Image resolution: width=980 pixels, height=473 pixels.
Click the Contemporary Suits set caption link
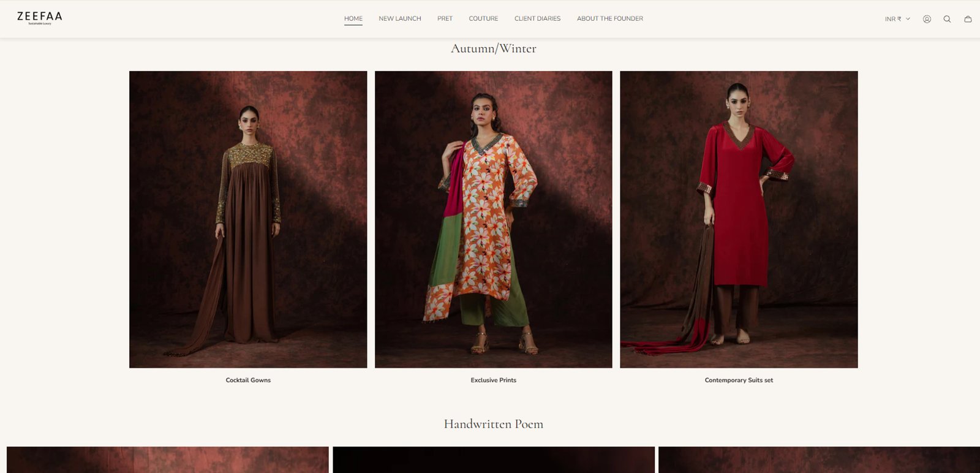[x=739, y=380]
